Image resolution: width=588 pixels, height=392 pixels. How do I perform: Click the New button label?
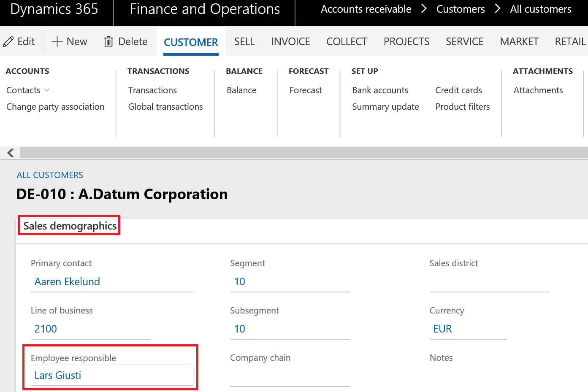(x=77, y=42)
